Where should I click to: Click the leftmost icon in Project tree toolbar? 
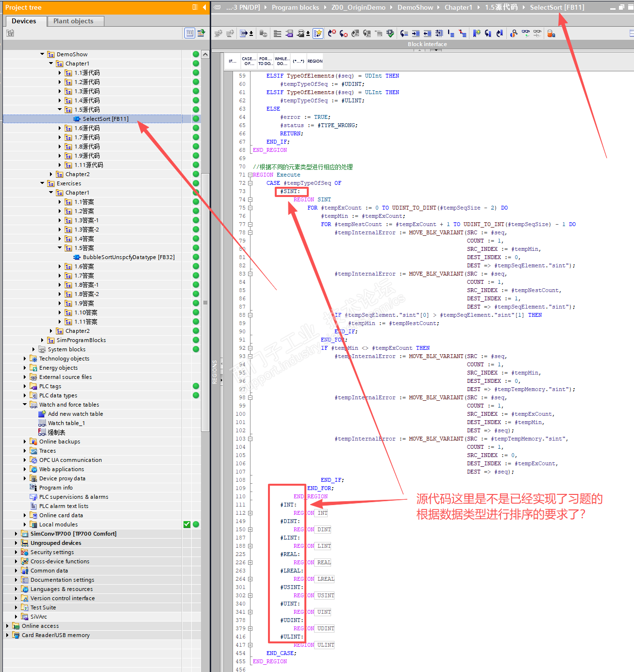tap(10, 33)
